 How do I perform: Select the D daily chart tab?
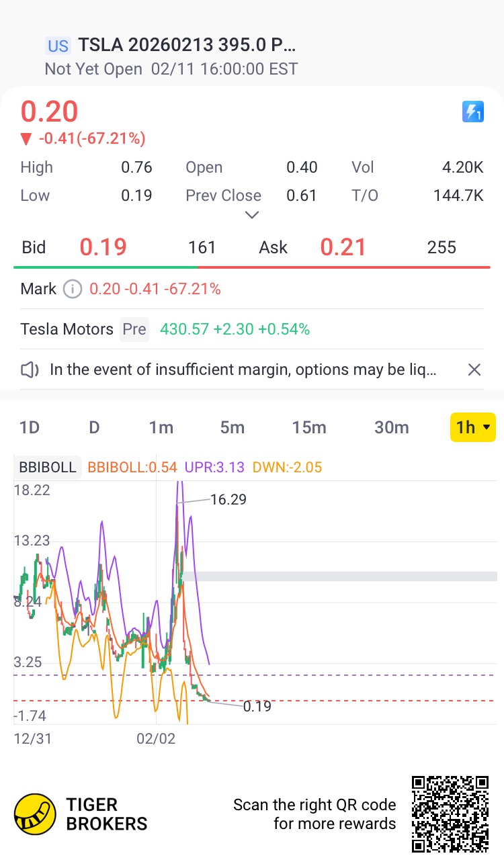(94, 427)
